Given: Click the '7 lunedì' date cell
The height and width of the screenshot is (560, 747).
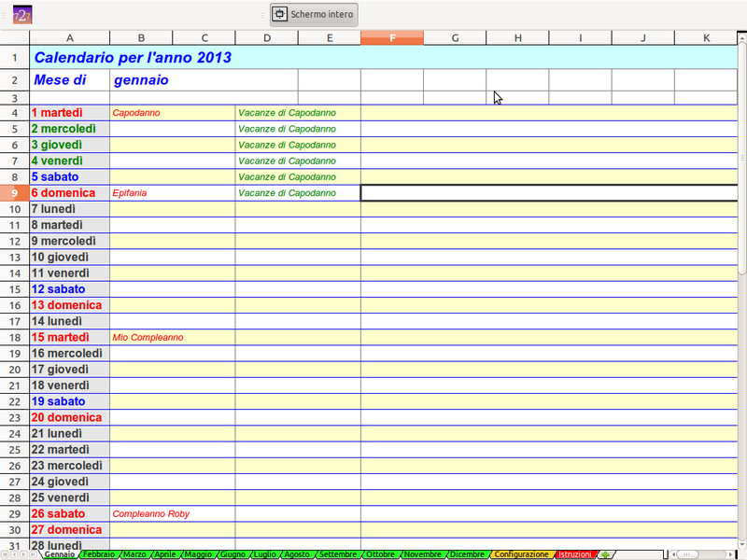Looking at the screenshot, I should click(69, 209).
